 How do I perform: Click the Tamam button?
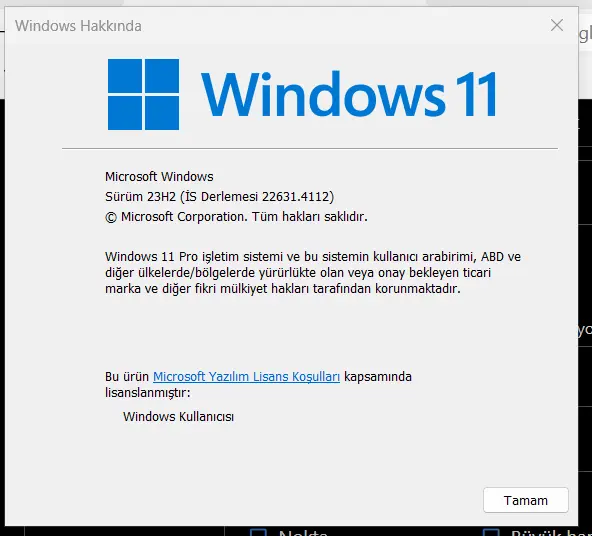(526, 500)
